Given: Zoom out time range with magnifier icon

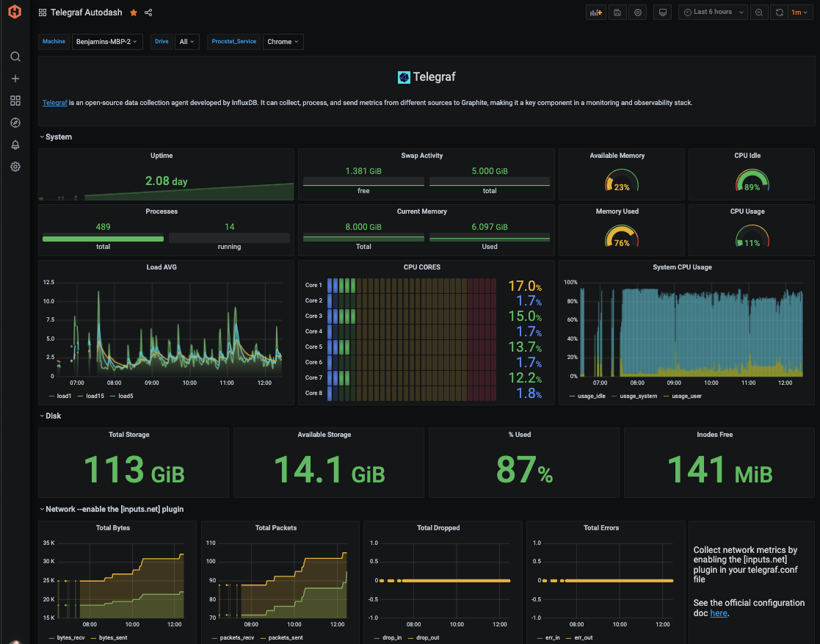Looking at the screenshot, I should click(x=759, y=12).
